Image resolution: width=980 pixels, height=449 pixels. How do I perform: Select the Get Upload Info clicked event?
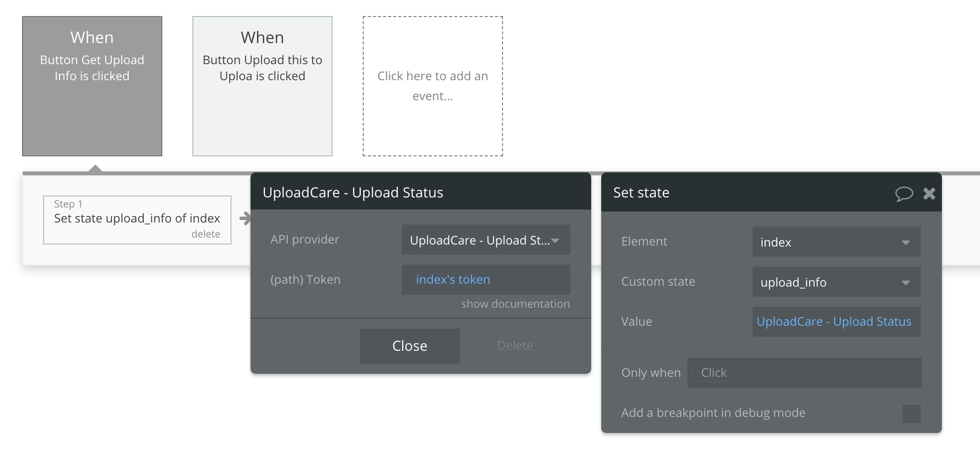[92, 86]
